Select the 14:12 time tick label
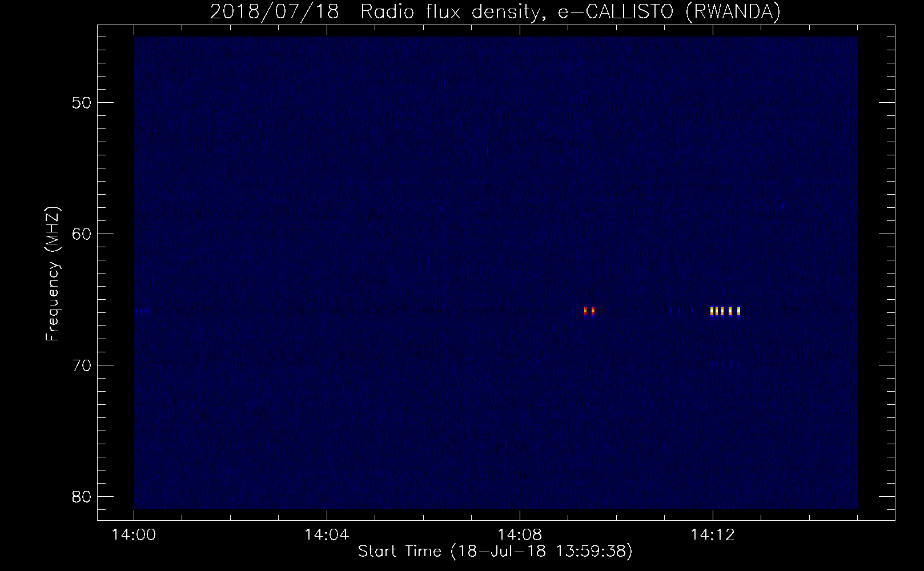The width and height of the screenshot is (924, 571). 712,535
